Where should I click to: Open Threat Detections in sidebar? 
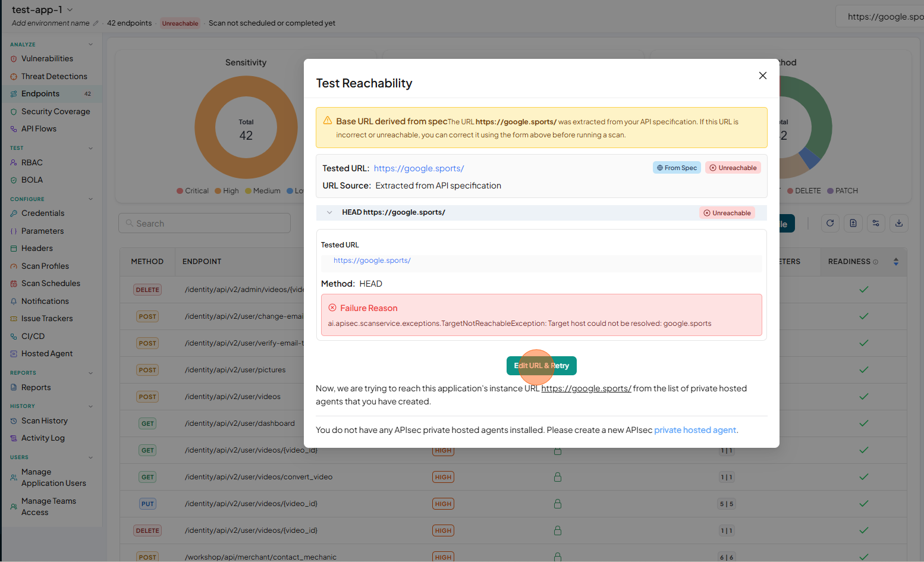54,76
